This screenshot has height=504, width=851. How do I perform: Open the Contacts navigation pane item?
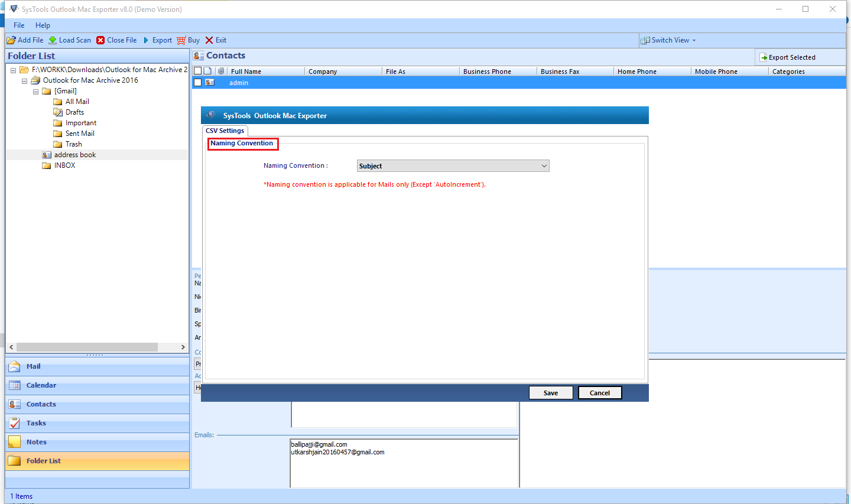[x=97, y=404]
